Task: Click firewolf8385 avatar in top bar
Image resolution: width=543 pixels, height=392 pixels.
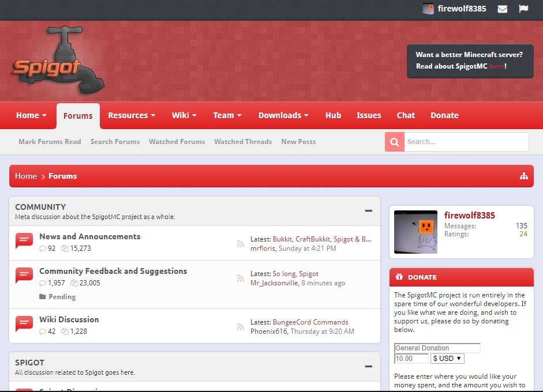Action: coord(428,9)
